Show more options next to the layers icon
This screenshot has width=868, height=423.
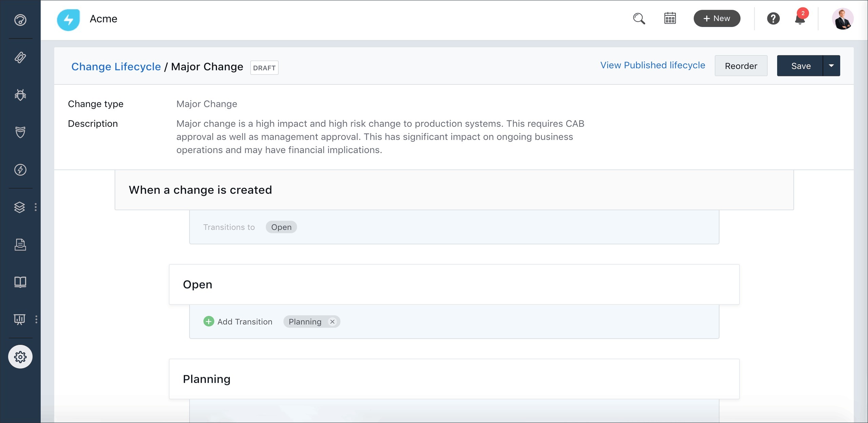click(36, 207)
